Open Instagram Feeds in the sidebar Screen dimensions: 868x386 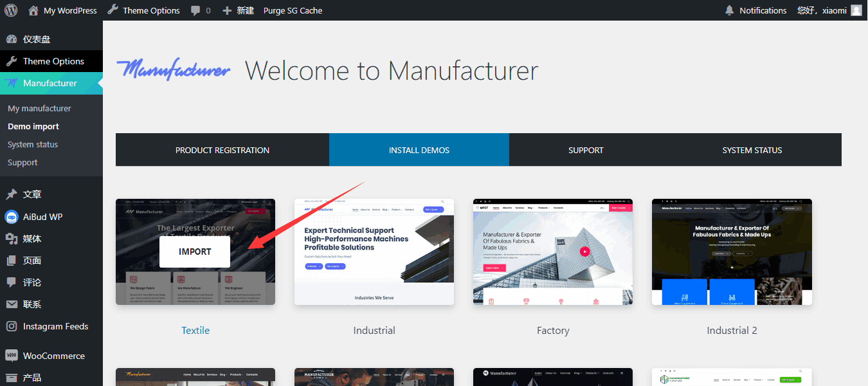(55, 326)
